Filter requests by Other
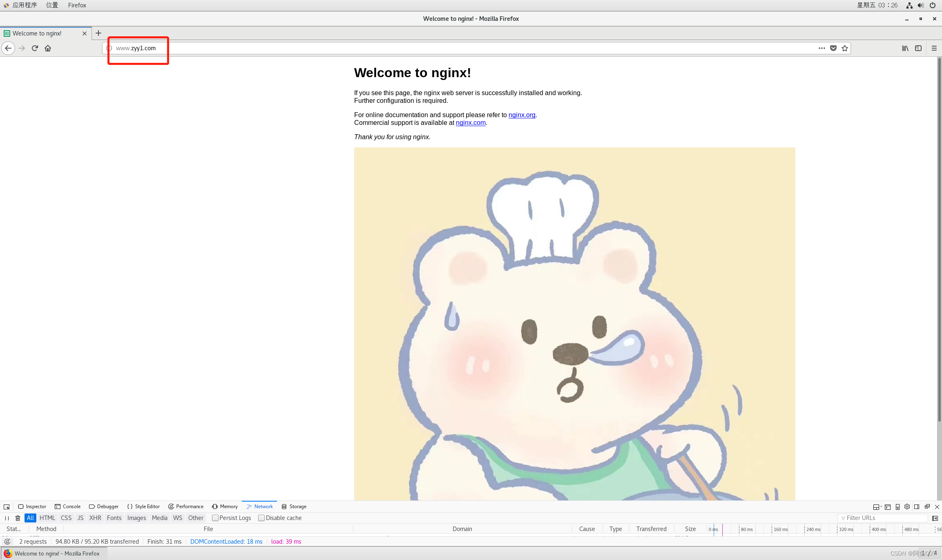This screenshot has width=942, height=560. click(196, 518)
